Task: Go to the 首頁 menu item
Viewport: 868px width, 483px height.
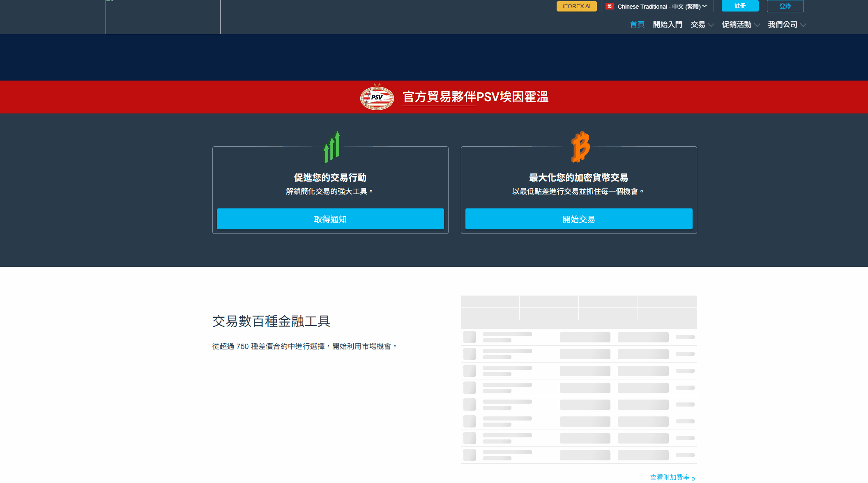Action: click(637, 25)
